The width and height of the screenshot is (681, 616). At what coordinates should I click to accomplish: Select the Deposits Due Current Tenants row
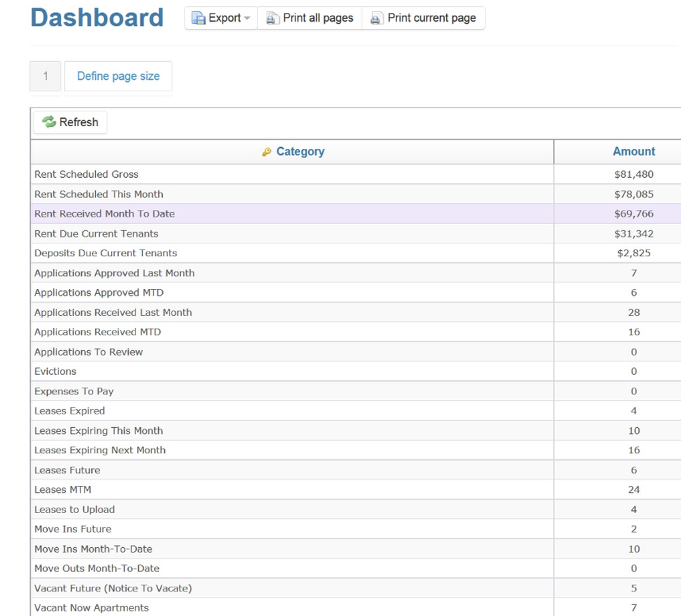[x=272, y=253]
